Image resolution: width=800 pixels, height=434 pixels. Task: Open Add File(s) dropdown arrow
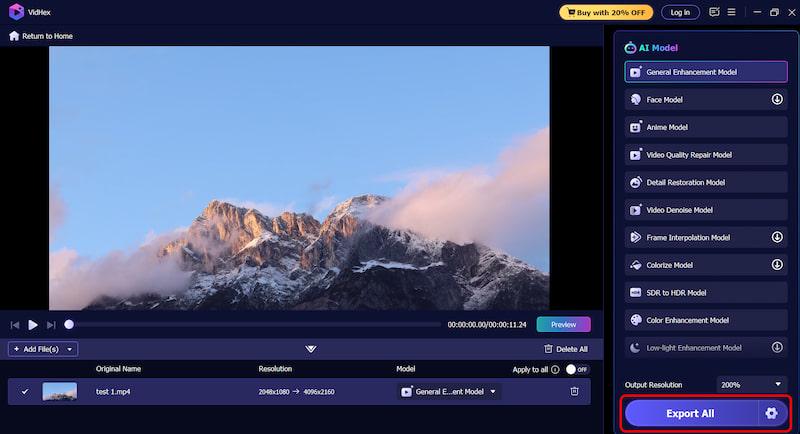pos(70,349)
